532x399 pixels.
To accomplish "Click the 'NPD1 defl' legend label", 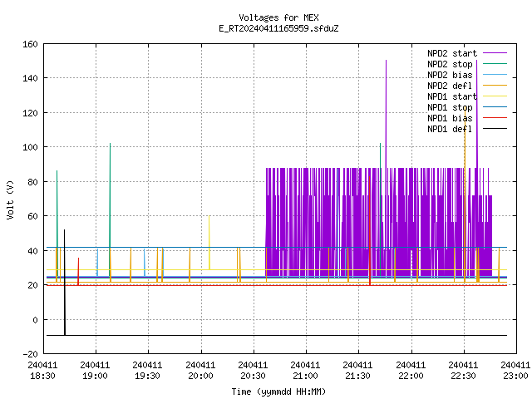I will tap(450, 130).
